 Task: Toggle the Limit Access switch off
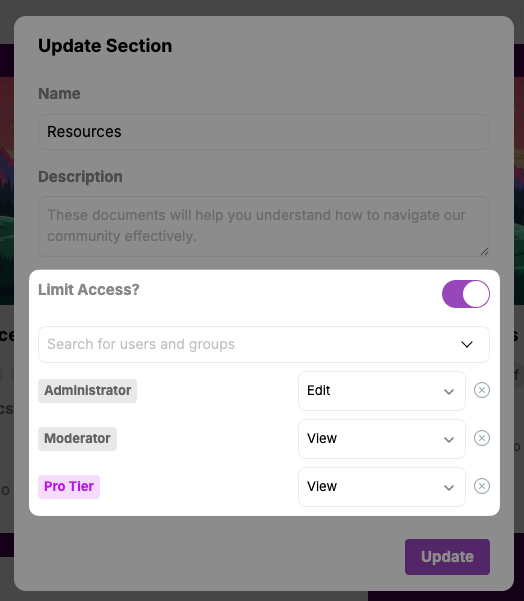pos(466,294)
